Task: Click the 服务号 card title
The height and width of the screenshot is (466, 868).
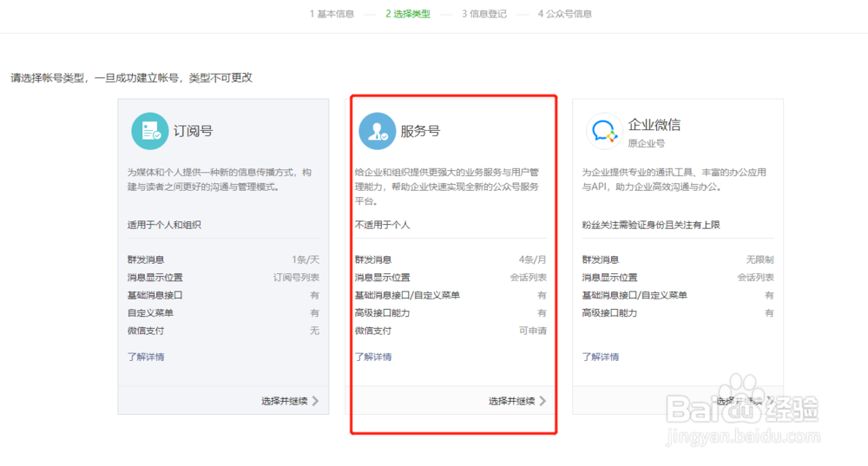Action: click(420, 131)
